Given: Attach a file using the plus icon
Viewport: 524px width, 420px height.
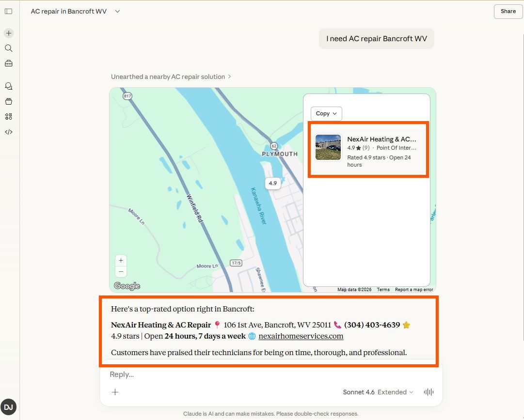Looking at the screenshot, I should tap(115, 392).
